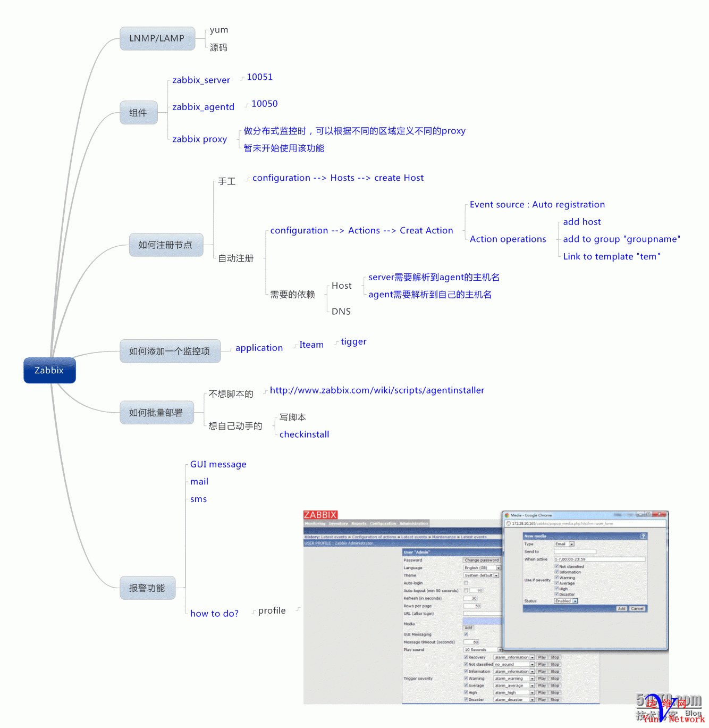This screenshot has height=728, width=709.
Task: Click the ZABBIX logo in the embedded screenshot
Action: tap(320, 515)
